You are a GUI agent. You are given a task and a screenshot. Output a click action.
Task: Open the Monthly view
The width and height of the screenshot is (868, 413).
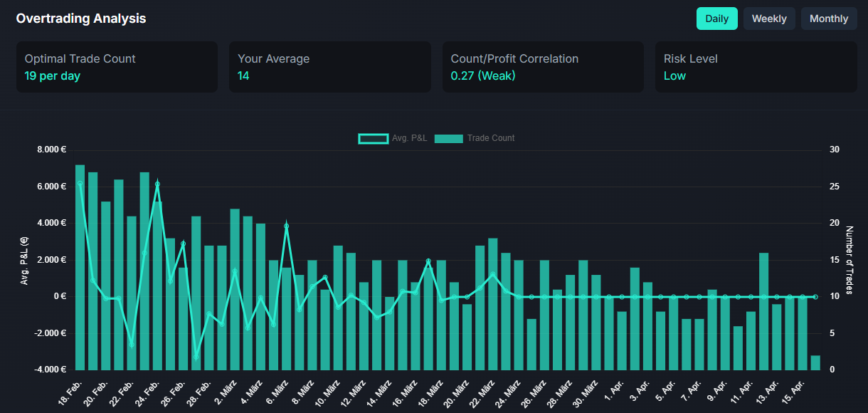point(829,19)
